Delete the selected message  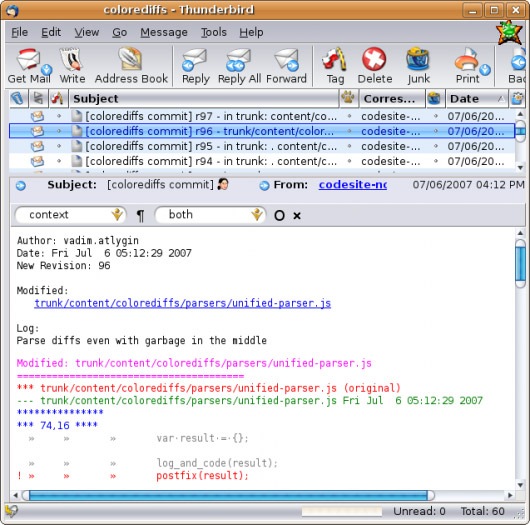pos(375,66)
